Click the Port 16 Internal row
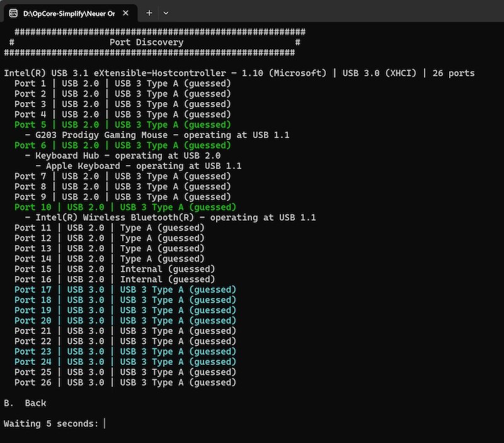The height and width of the screenshot is (443, 504). click(x=115, y=279)
